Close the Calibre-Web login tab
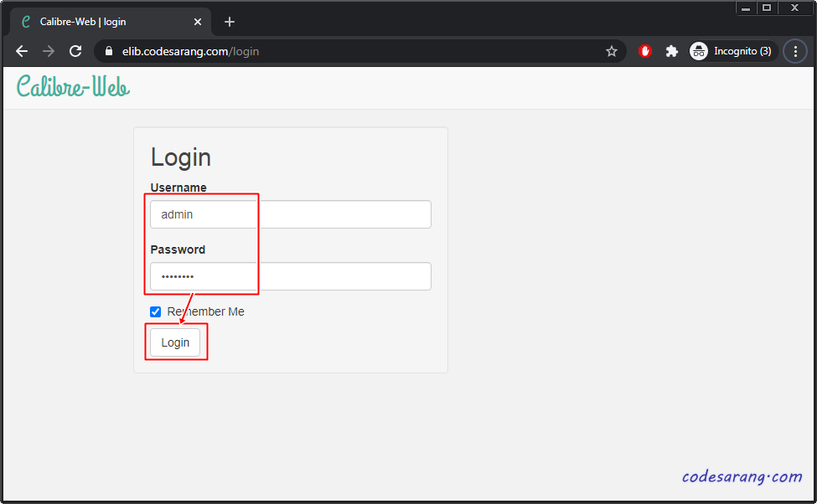Screen dimensions: 817x504 (198, 22)
